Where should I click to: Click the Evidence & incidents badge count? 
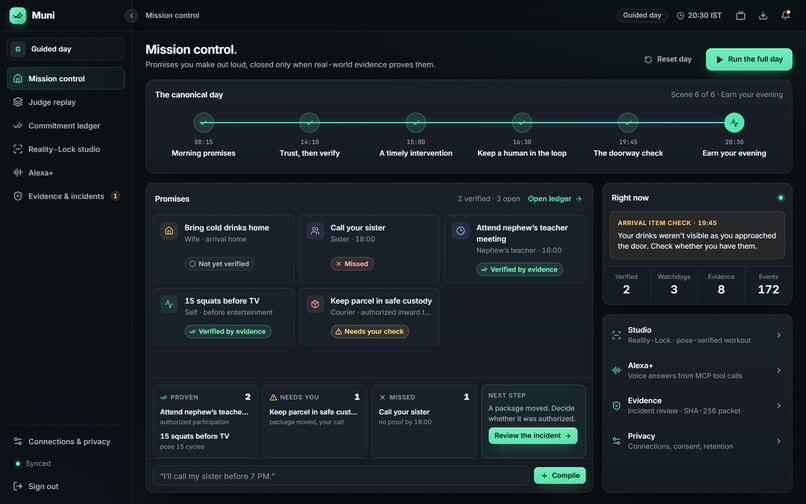click(115, 196)
